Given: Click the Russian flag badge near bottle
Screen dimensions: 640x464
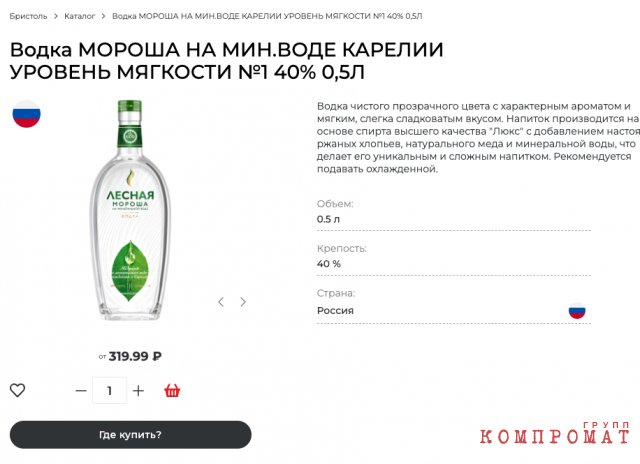Looking at the screenshot, I should 27,114.
